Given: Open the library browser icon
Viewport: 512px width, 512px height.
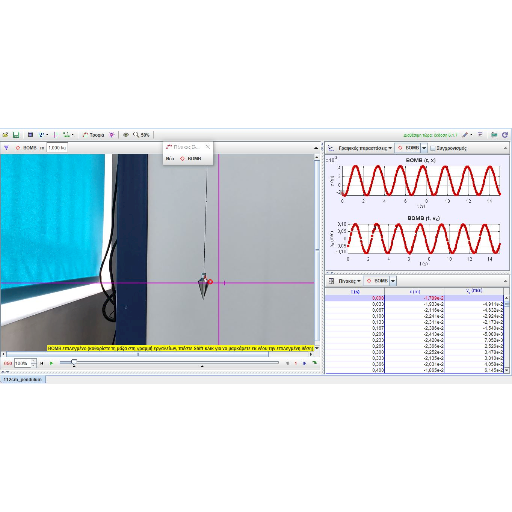Looking at the screenshot, I should coord(494,135).
